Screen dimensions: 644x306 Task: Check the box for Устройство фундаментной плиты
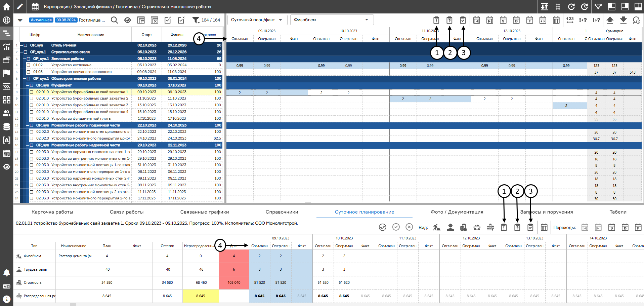[x=32, y=119]
